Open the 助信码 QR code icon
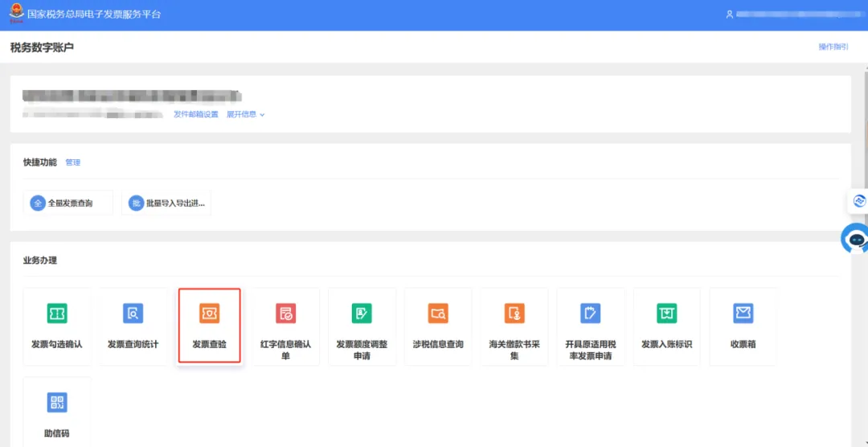Viewport: 868px width, 447px height. 56,402
